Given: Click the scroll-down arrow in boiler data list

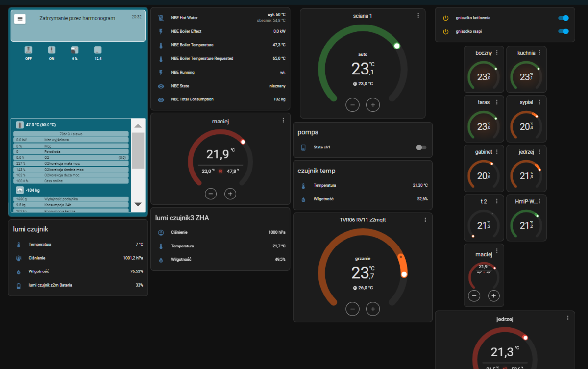Looking at the screenshot, I should click(x=138, y=204).
